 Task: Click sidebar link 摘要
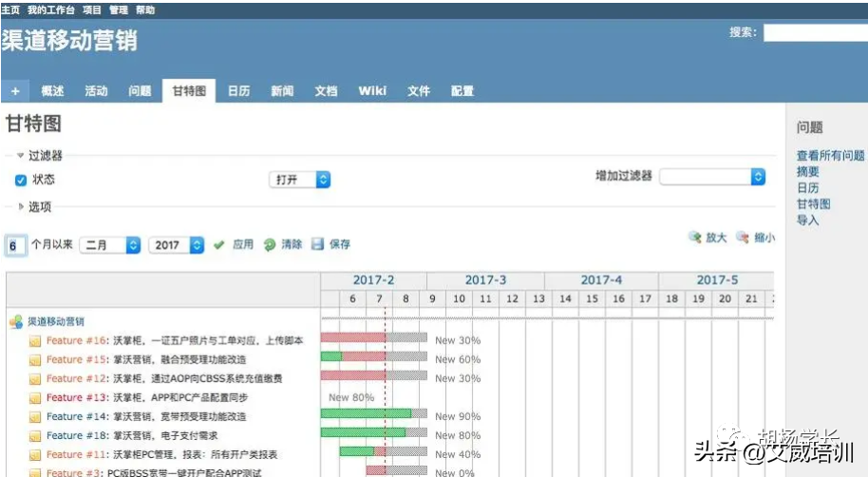807,172
